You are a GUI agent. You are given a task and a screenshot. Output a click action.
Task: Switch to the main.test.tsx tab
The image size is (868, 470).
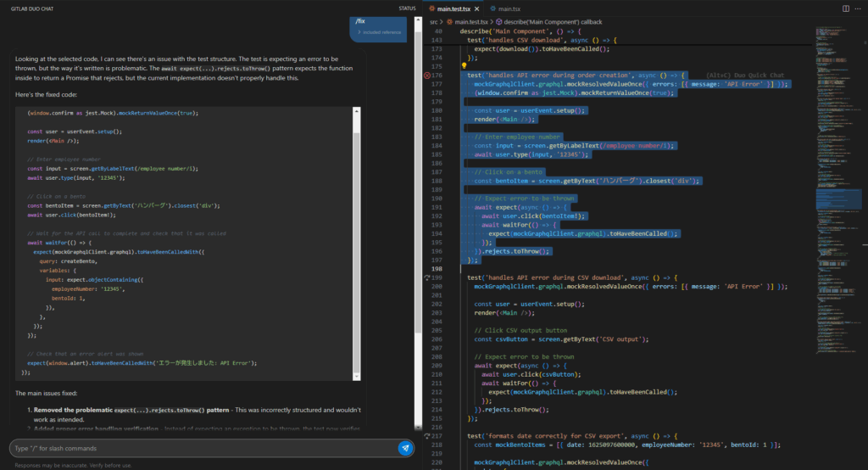[453, 8]
